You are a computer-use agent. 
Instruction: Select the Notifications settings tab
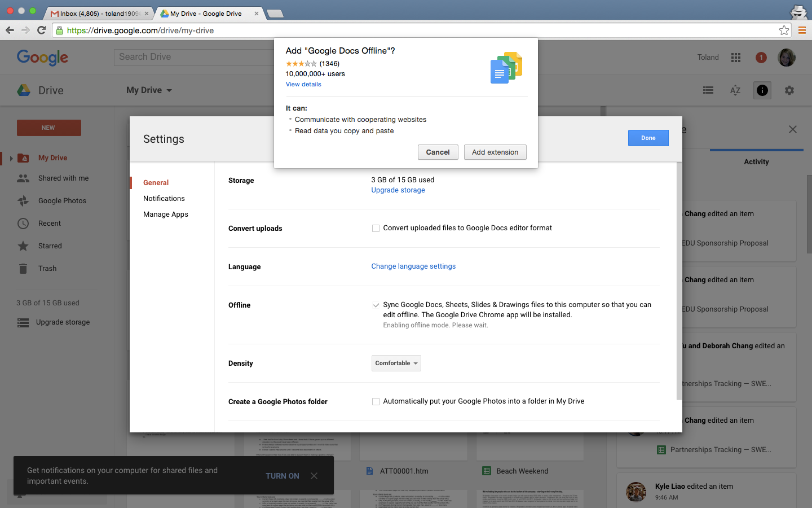(164, 199)
